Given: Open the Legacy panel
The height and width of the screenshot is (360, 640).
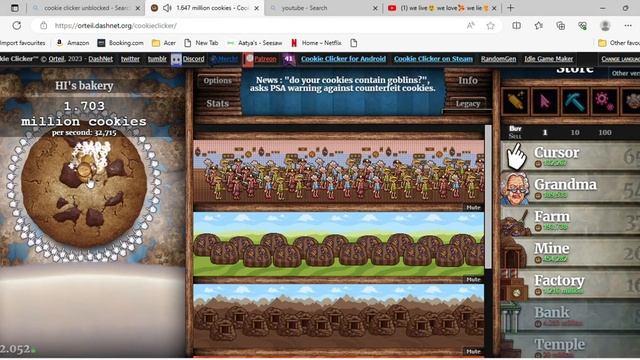Looking at the screenshot, I should (x=468, y=103).
